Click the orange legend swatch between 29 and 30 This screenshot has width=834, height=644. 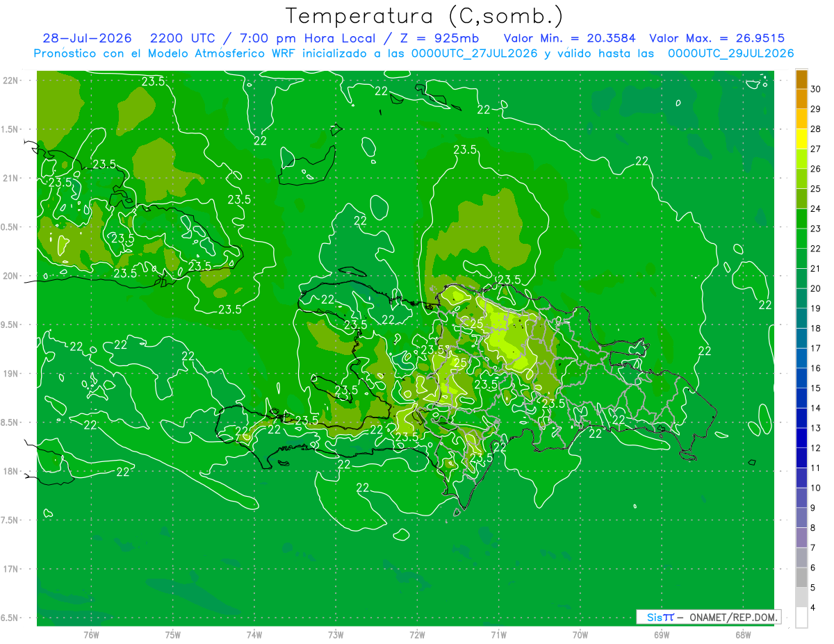(801, 99)
